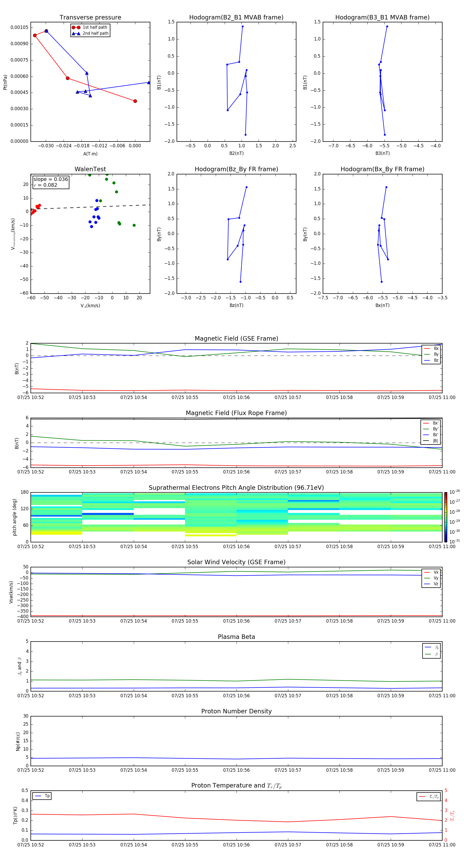The width and height of the screenshot is (473, 868).
Task: Click the "A(T·m)" x-axis label
Action: [90, 154]
